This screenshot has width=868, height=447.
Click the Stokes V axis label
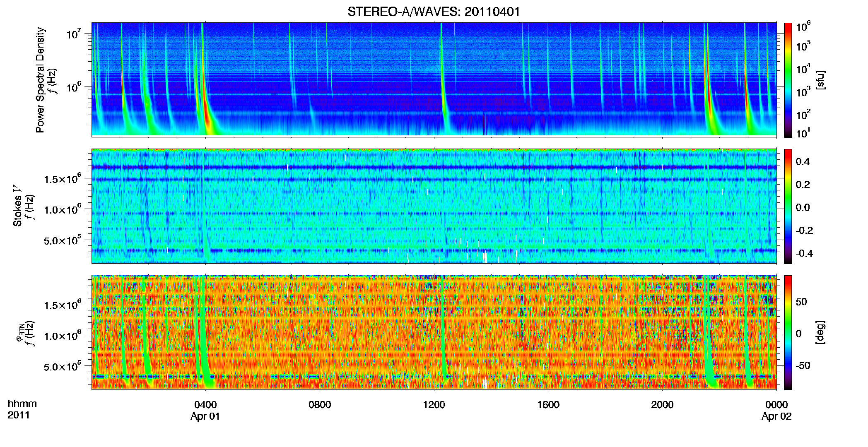(x=17, y=206)
